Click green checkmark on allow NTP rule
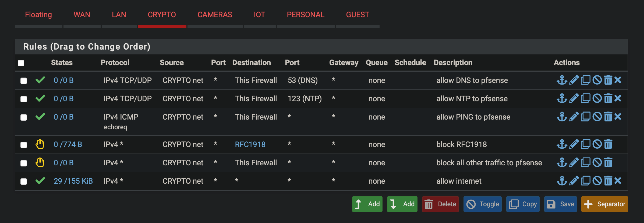Image resolution: width=644 pixels, height=223 pixels. [x=40, y=98]
